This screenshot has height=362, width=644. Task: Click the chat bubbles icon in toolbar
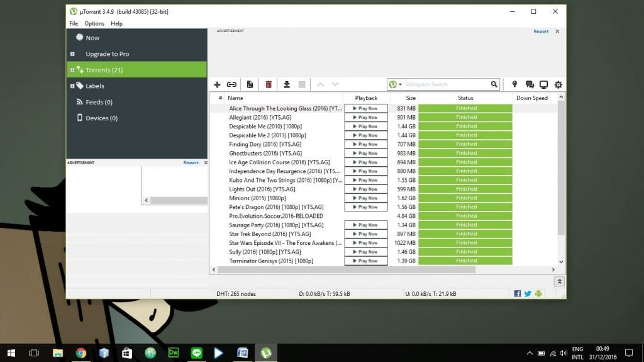[530, 84]
